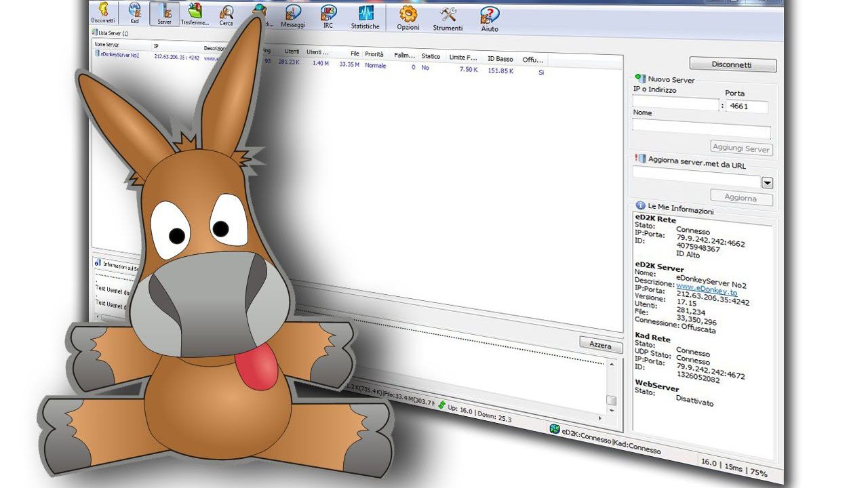868x488 pixels.
Task: Click the ID Alto value in info panel
Action: (688, 253)
